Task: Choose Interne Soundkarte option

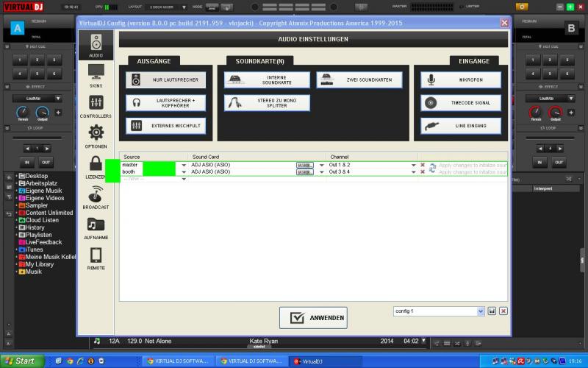Action: coord(267,80)
